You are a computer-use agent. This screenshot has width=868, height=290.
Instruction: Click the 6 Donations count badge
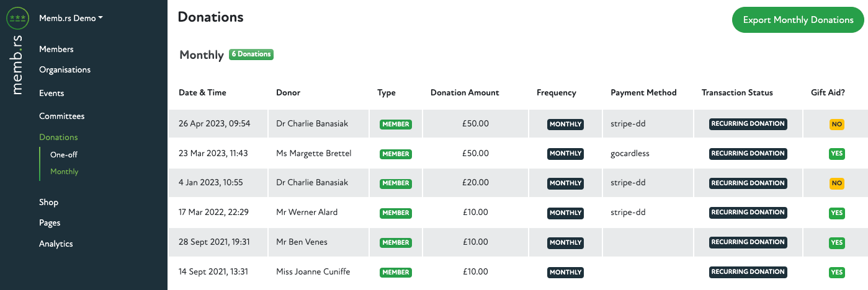pos(251,55)
